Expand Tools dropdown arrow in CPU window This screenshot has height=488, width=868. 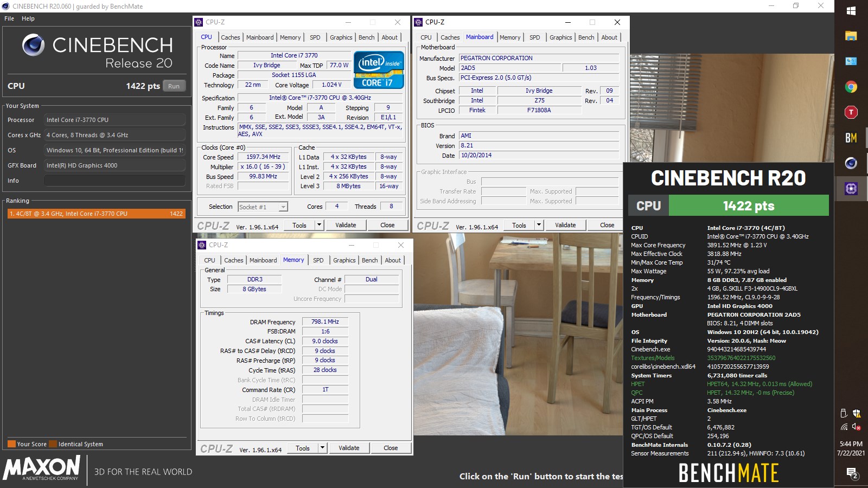click(319, 225)
